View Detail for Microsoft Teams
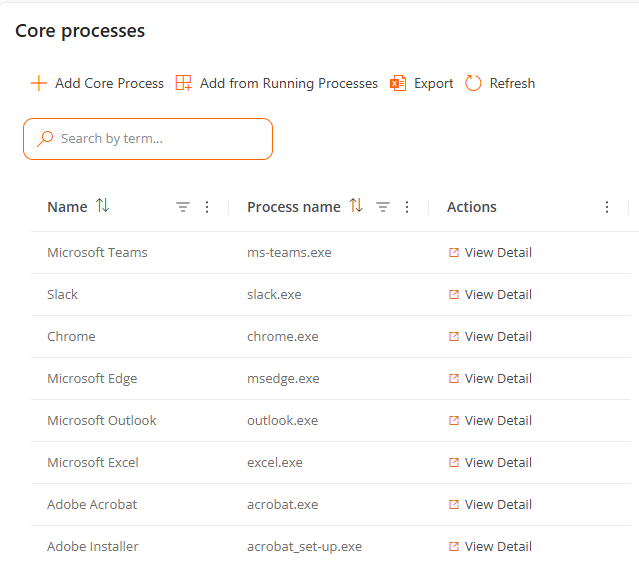 490,253
